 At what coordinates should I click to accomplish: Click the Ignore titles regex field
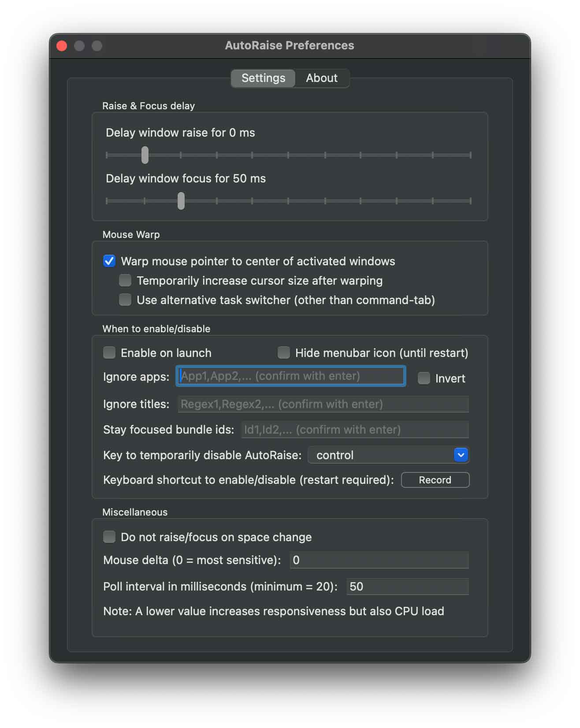[x=323, y=404]
